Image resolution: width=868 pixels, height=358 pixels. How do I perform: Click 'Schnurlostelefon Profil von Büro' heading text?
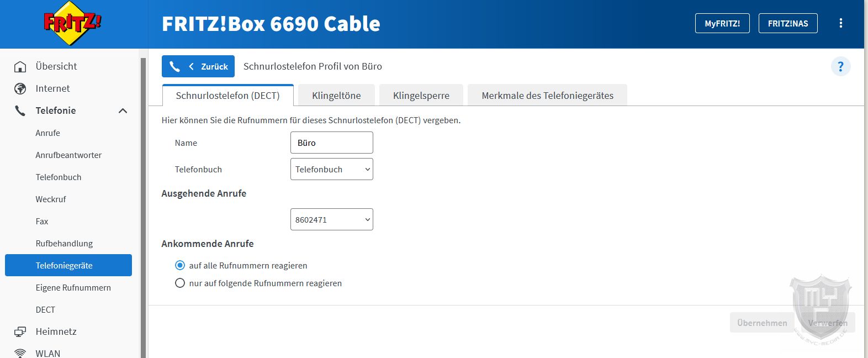(313, 66)
